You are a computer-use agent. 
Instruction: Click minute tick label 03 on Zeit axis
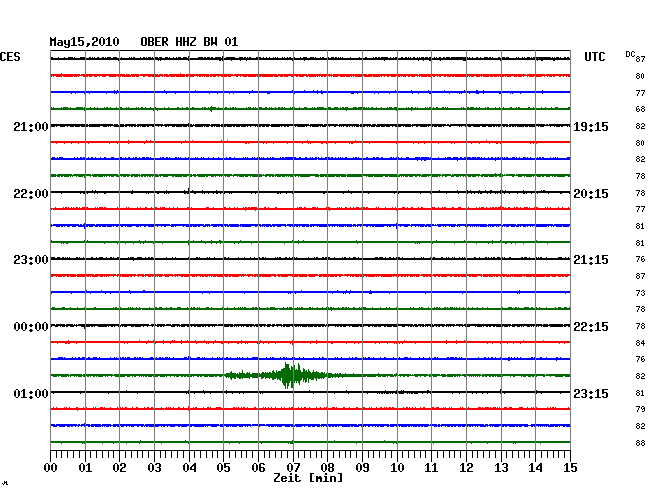[x=154, y=467]
